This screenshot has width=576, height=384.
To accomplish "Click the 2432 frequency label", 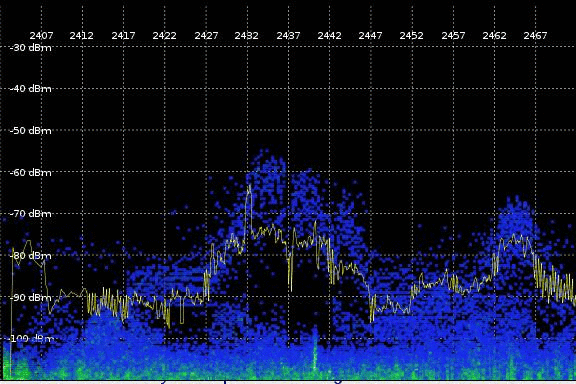I will tap(246, 36).
